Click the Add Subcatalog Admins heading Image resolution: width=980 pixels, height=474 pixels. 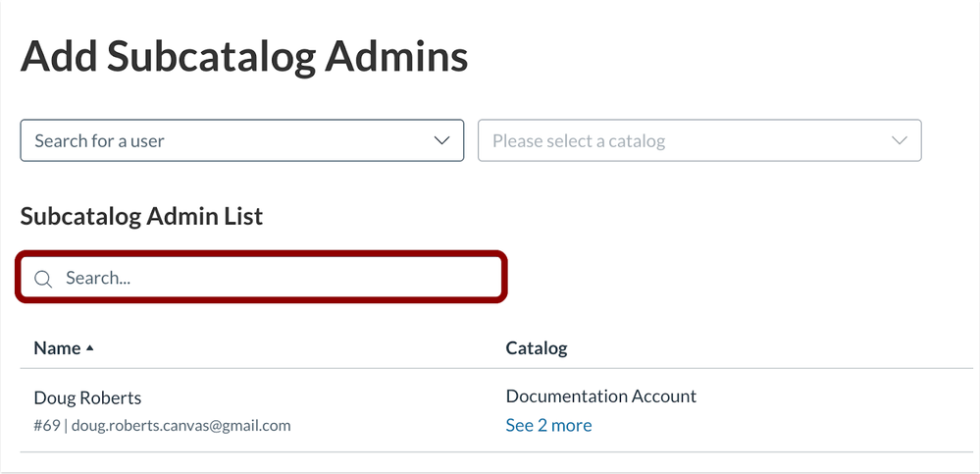click(x=244, y=57)
